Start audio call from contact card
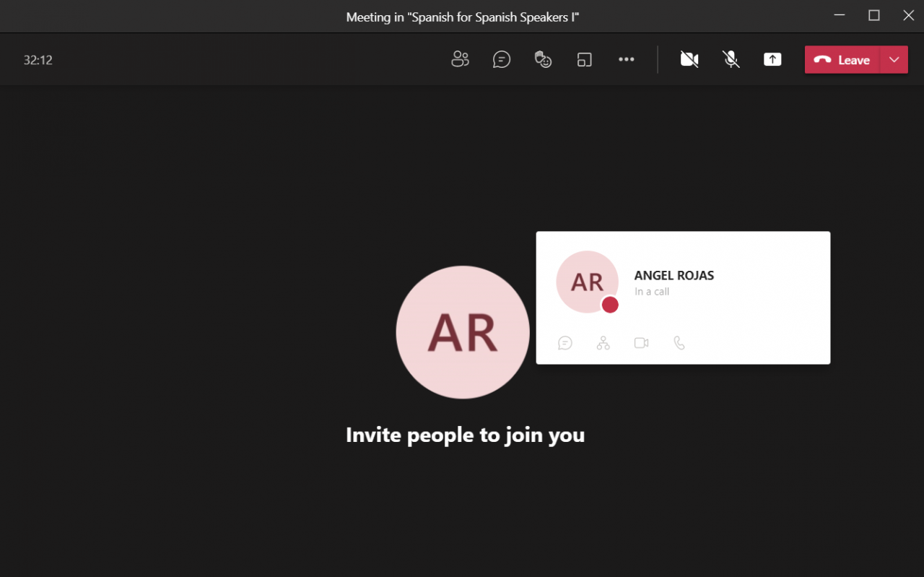This screenshot has width=924, height=577. [x=679, y=343]
